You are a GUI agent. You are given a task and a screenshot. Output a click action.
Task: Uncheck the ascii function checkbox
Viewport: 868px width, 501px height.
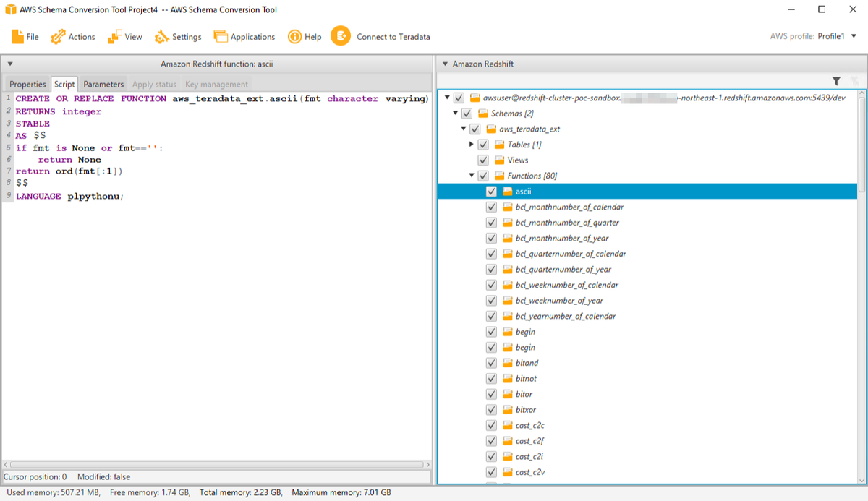tap(491, 191)
